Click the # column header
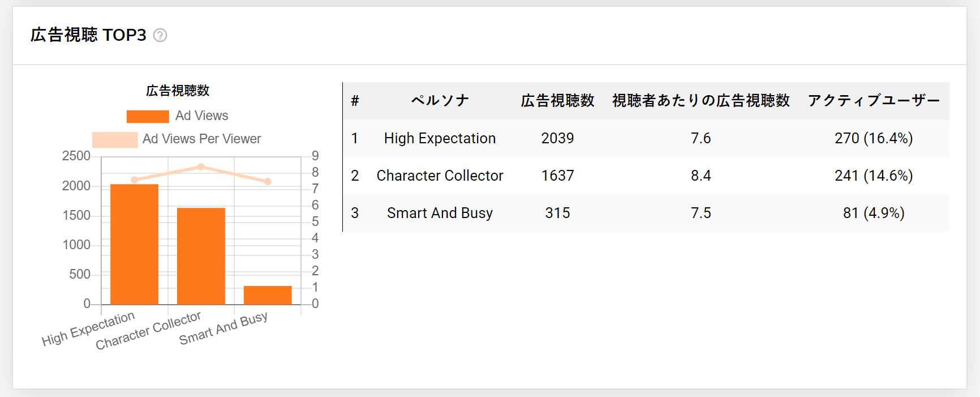The height and width of the screenshot is (397, 980). tap(355, 101)
